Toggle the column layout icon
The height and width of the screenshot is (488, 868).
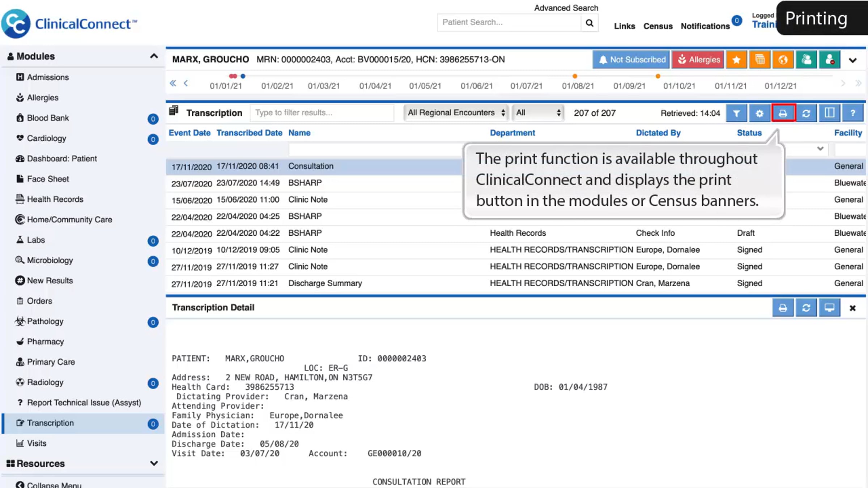pos(830,114)
